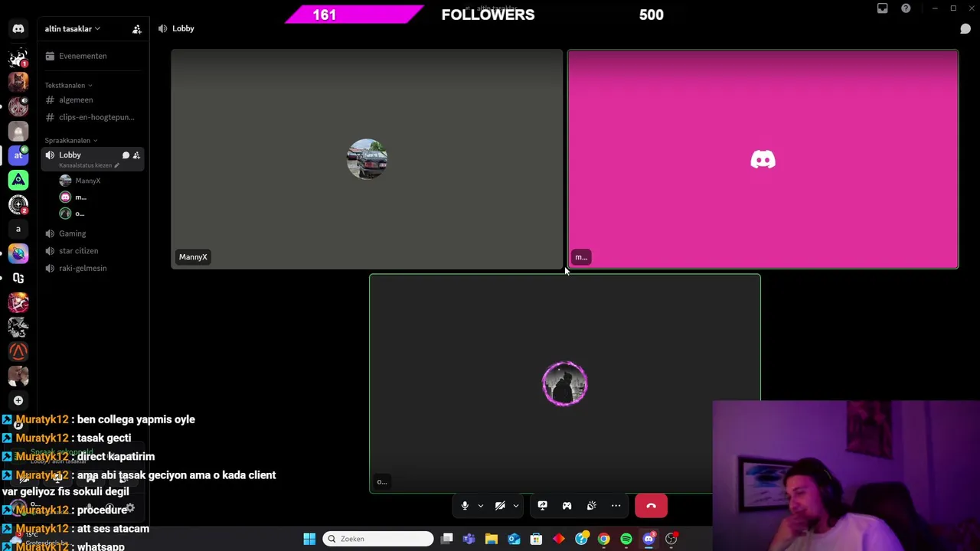The image size is (980, 551).
Task: Focus the bottom participant tile avatar
Action: (565, 383)
